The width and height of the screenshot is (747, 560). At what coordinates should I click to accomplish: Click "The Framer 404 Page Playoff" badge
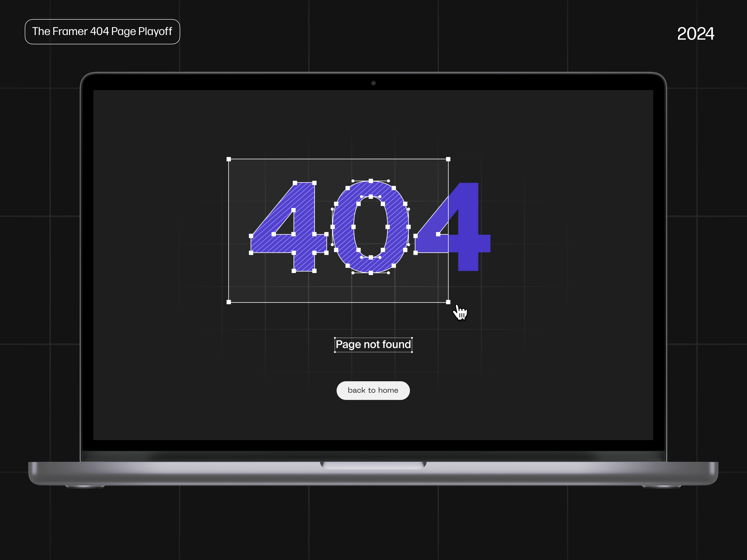[x=102, y=31]
